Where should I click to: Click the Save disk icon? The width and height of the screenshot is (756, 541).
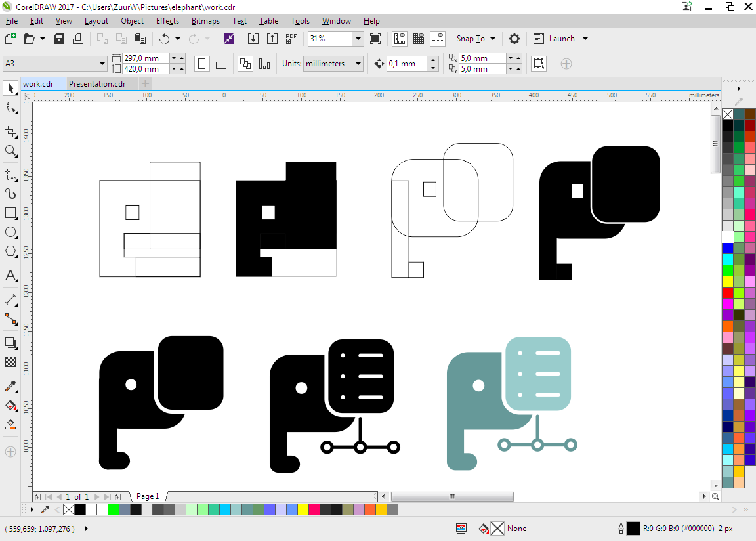click(x=59, y=39)
